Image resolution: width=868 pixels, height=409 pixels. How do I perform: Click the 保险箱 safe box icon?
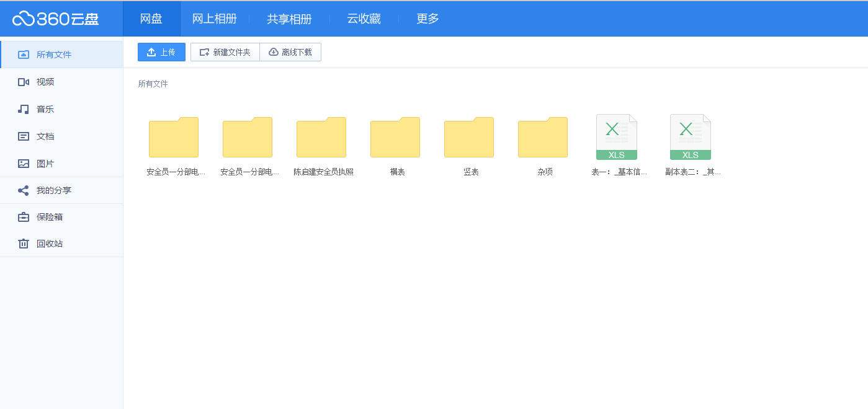24,217
